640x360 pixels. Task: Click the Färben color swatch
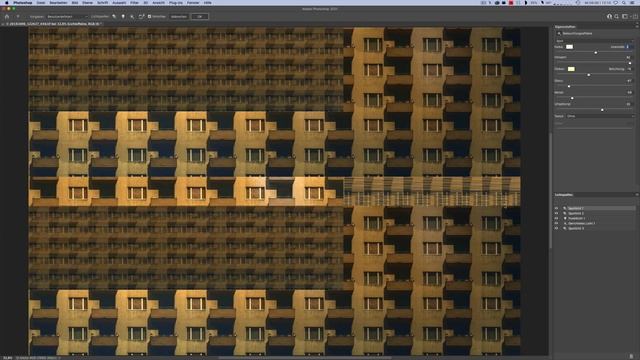[x=571, y=69]
